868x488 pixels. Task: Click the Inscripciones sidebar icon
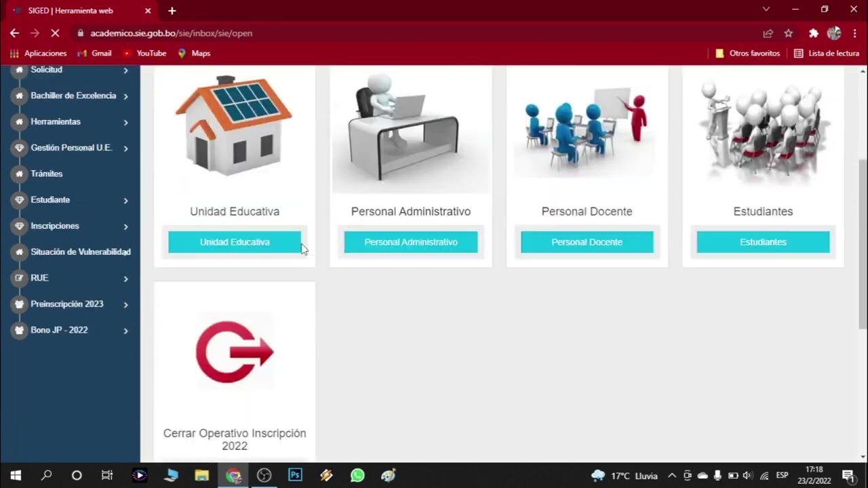(x=20, y=226)
